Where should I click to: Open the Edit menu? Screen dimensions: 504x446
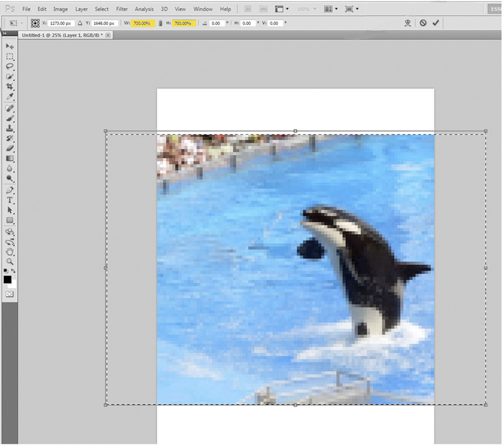[42, 9]
